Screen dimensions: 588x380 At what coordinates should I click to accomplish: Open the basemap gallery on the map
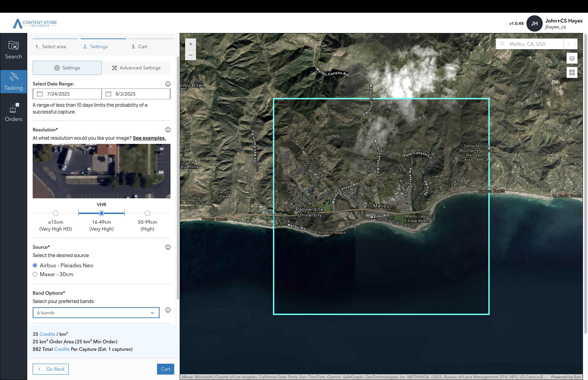[572, 72]
